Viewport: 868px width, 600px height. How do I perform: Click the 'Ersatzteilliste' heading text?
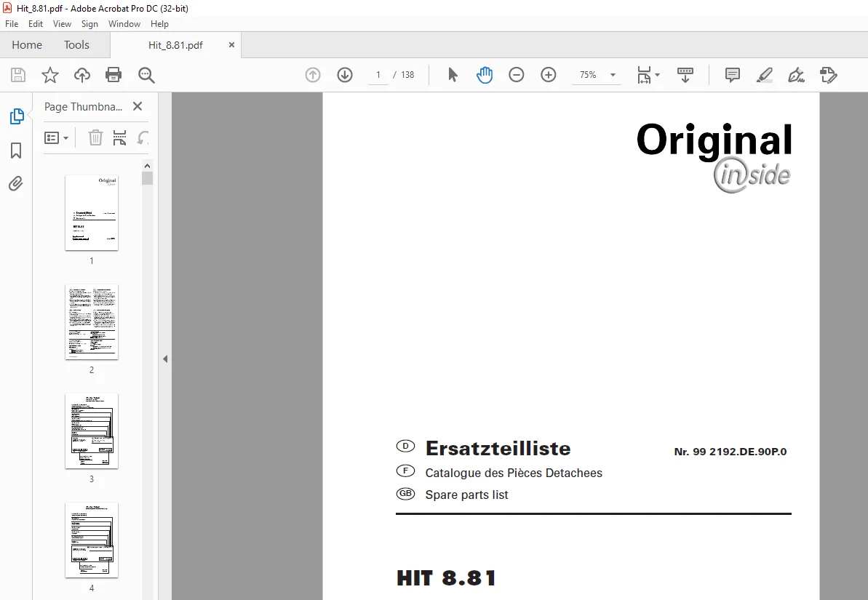pyautogui.click(x=498, y=448)
